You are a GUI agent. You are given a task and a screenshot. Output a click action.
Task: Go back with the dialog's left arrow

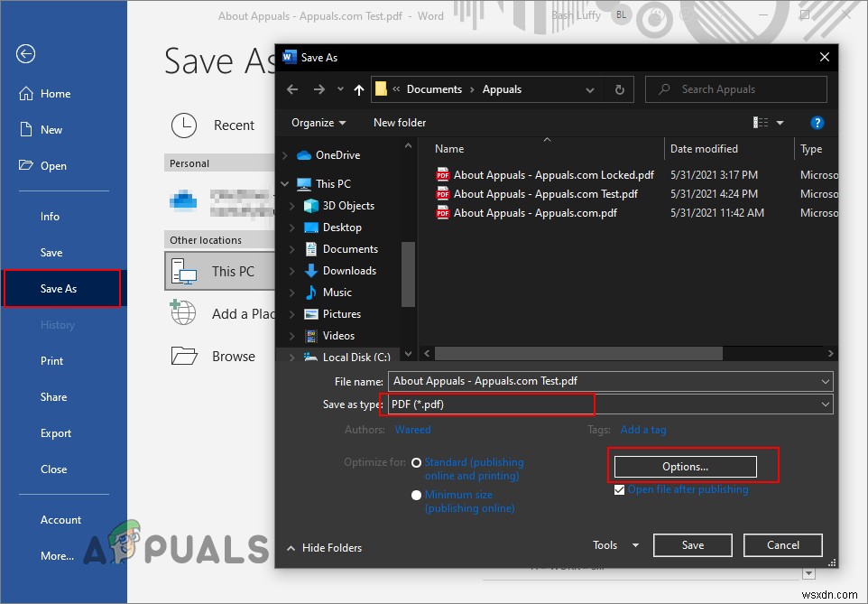point(293,89)
